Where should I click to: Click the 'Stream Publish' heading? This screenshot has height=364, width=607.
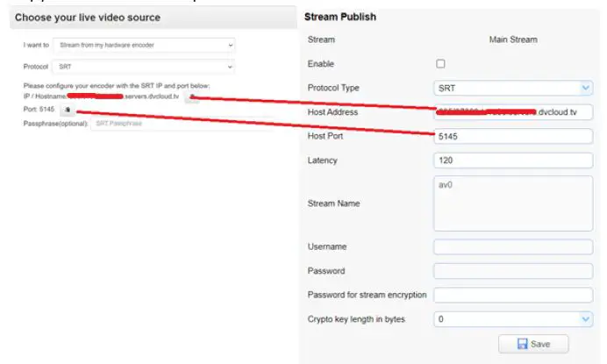(339, 17)
